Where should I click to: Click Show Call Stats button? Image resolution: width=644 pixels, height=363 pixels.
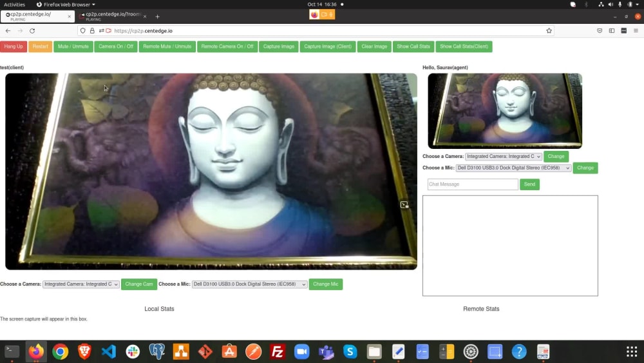tap(413, 46)
